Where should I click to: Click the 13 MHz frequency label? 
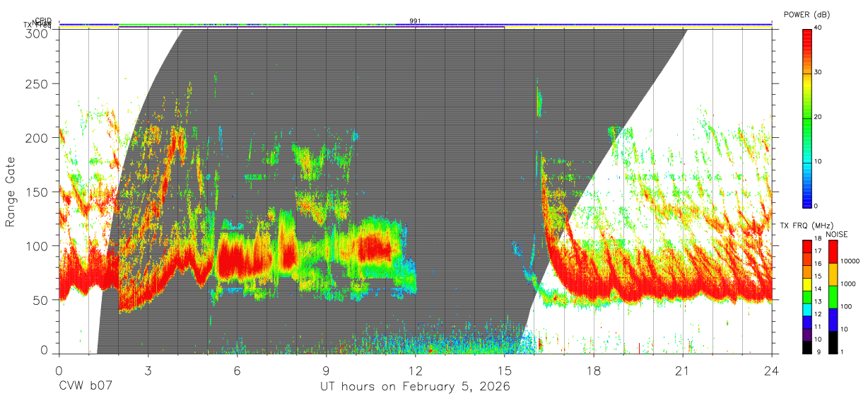click(819, 301)
